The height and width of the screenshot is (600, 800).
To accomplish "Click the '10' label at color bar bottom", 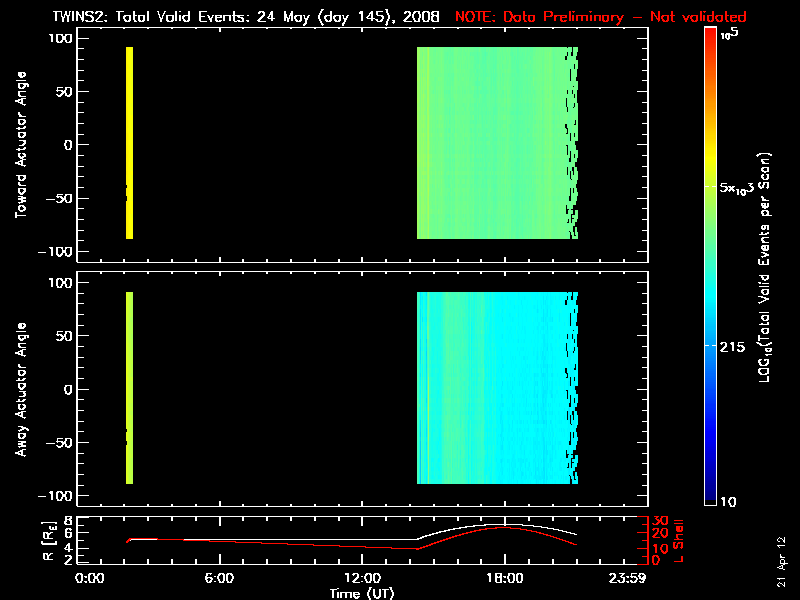I will (729, 502).
